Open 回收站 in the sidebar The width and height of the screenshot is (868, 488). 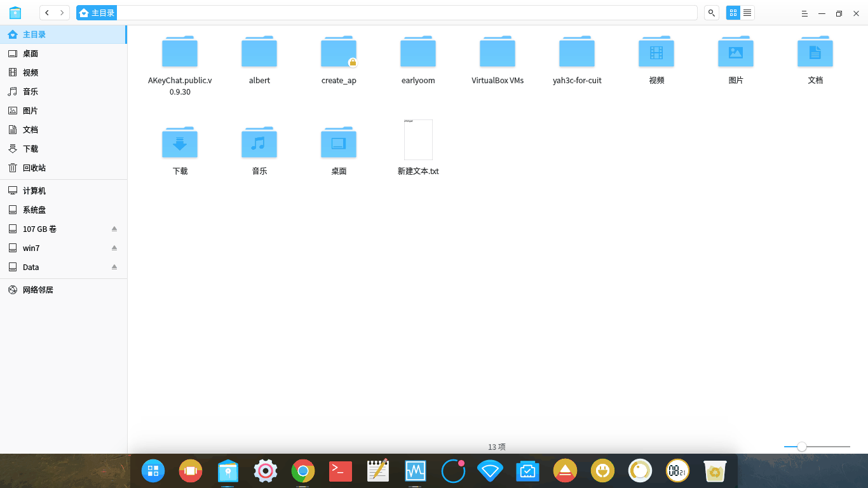coord(64,168)
